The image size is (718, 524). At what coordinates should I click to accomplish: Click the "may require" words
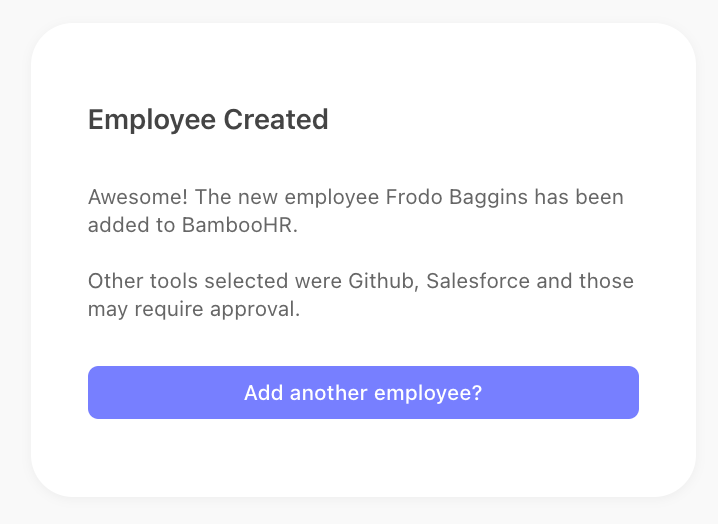coord(146,310)
